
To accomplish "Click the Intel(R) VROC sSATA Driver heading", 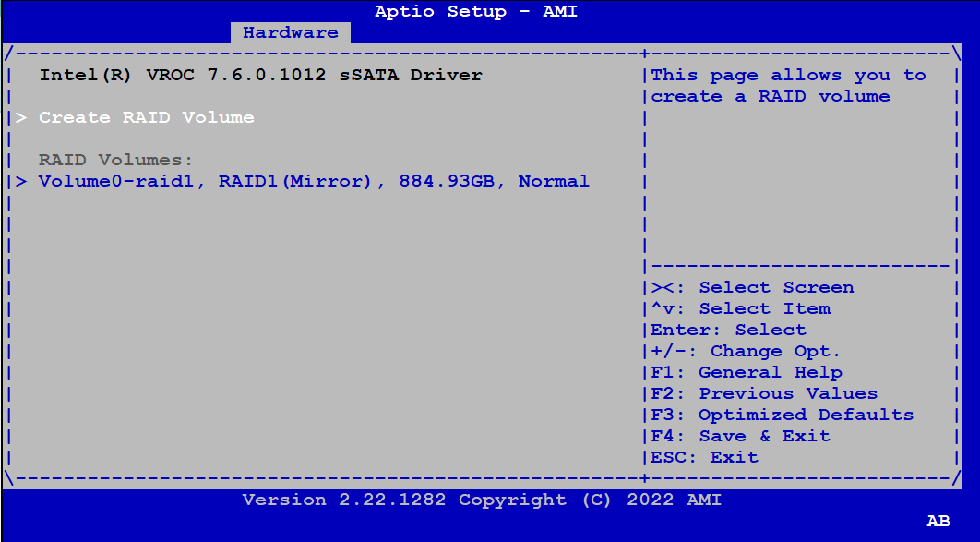I will (x=260, y=75).
